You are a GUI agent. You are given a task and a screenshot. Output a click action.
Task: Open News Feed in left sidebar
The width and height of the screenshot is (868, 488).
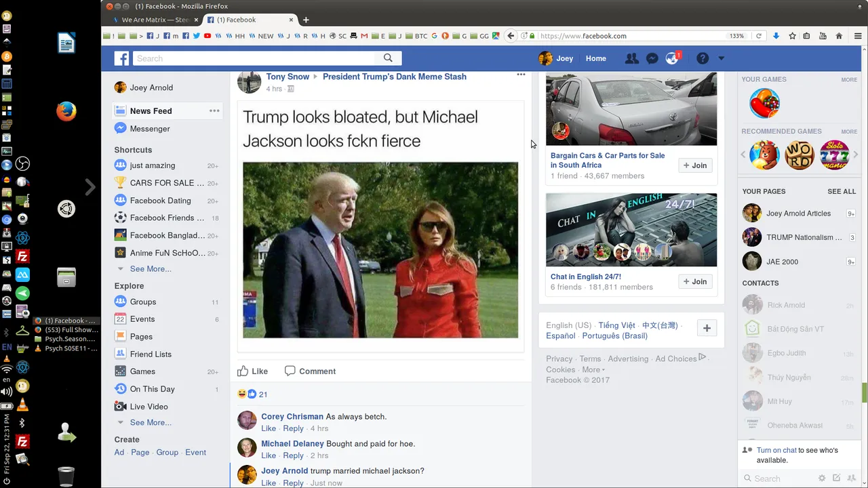click(167, 110)
